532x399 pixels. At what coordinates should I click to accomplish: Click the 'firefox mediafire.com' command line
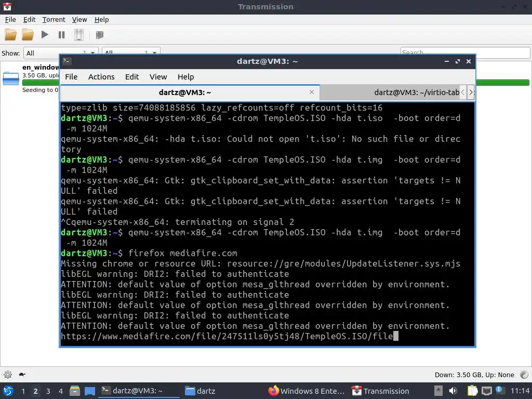[x=182, y=253]
